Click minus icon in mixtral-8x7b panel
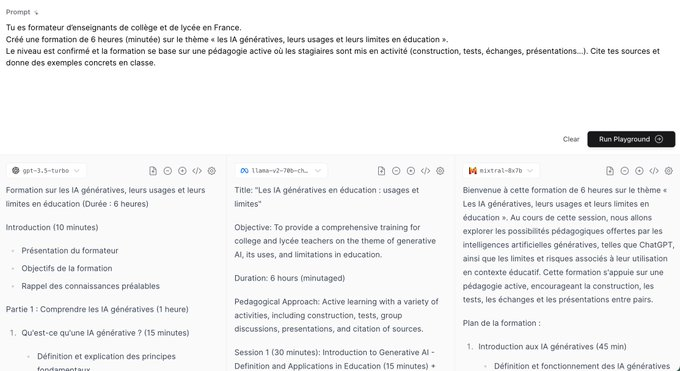 pos(624,171)
